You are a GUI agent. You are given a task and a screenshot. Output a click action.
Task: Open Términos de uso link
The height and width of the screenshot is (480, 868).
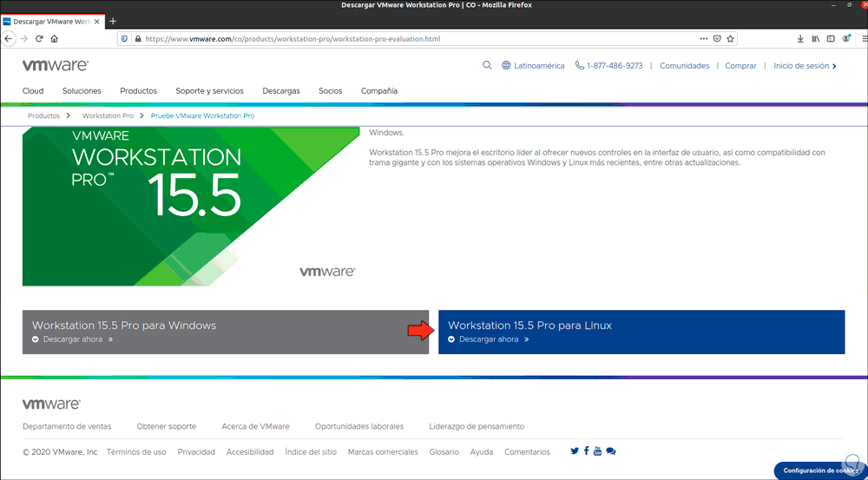pyautogui.click(x=136, y=451)
